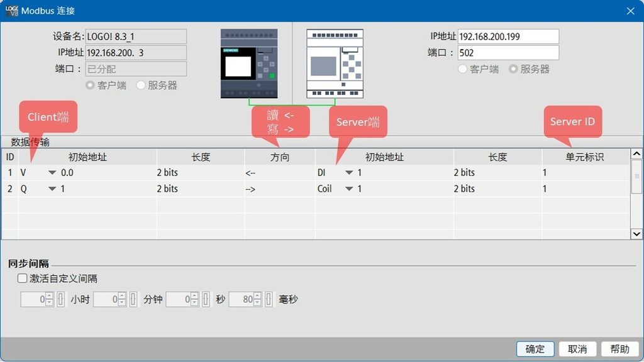Click the 数据传输 section label
The width and height of the screenshot is (644, 362).
click(x=30, y=142)
